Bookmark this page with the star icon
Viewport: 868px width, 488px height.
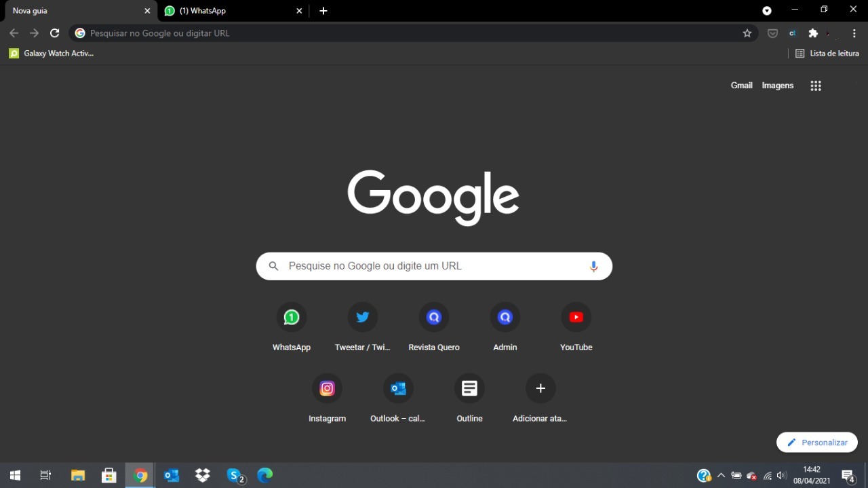coord(747,33)
